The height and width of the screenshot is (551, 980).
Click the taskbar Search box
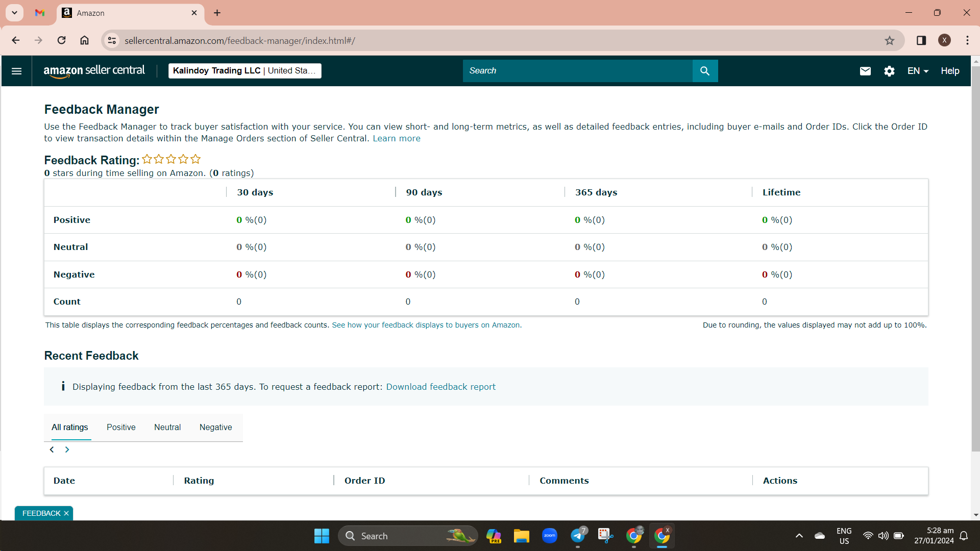pyautogui.click(x=408, y=536)
